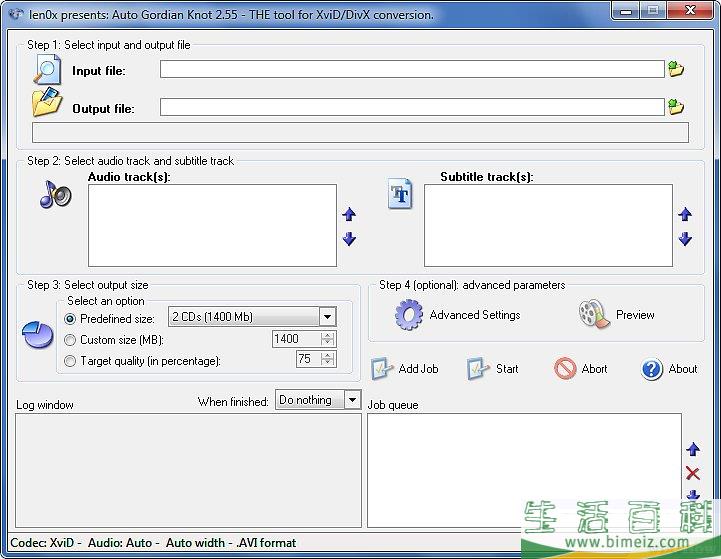Move subtitle track down with the blue arrow
Screen dimensions: 721x559
[x=685, y=239]
